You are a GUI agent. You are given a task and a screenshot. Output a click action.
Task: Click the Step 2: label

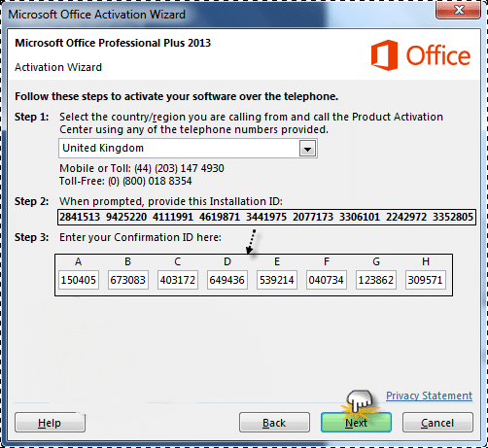pyautogui.click(x=31, y=201)
